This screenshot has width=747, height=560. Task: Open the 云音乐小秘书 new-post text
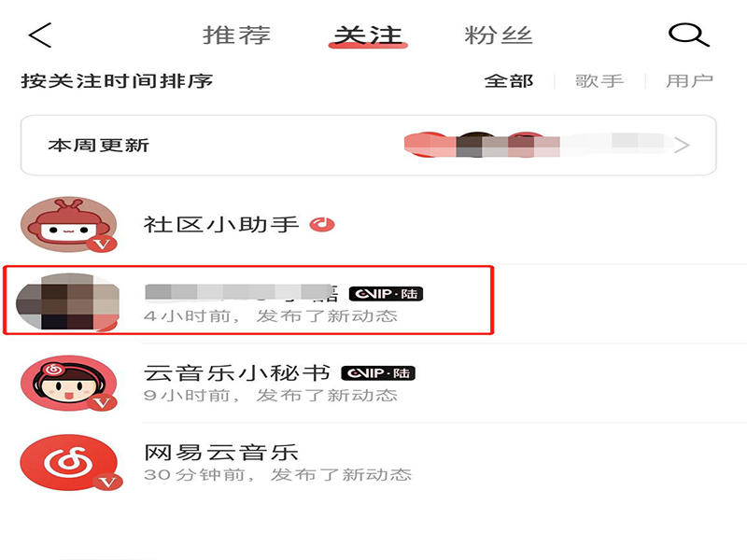271,395
